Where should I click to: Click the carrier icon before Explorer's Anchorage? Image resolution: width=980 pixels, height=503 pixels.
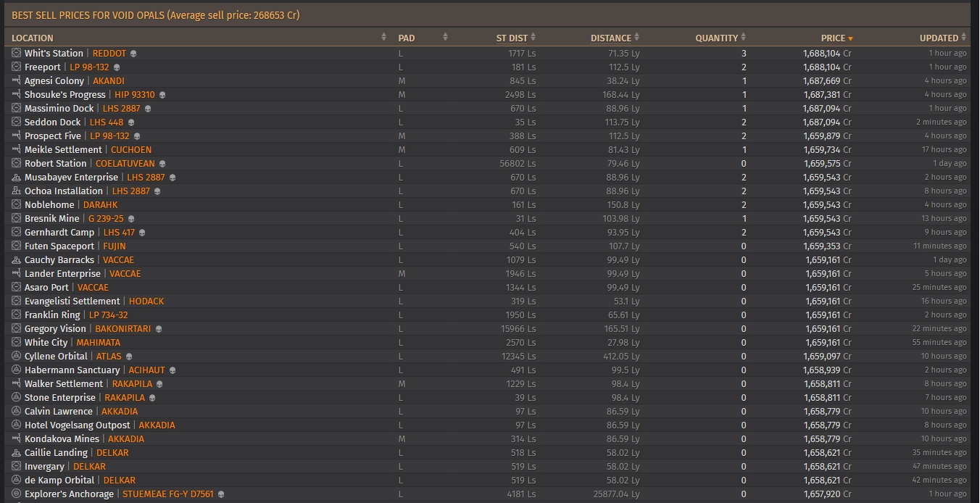point(17,494)
